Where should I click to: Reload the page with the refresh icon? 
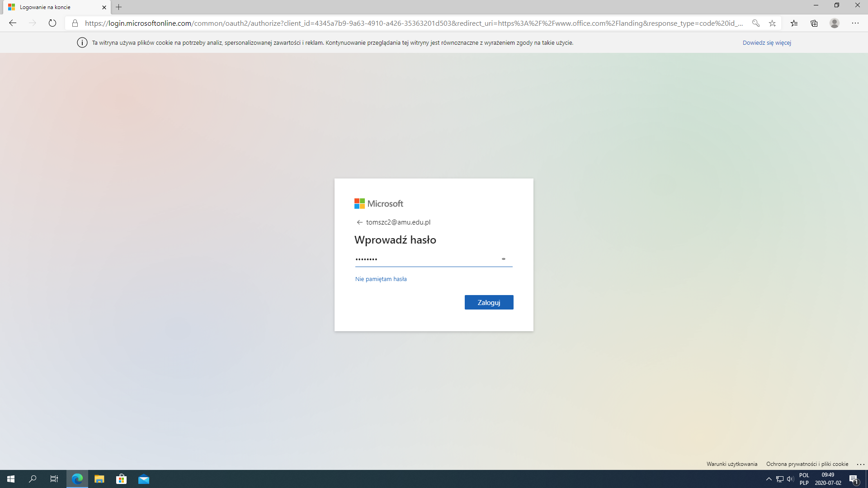pos(52,23)
